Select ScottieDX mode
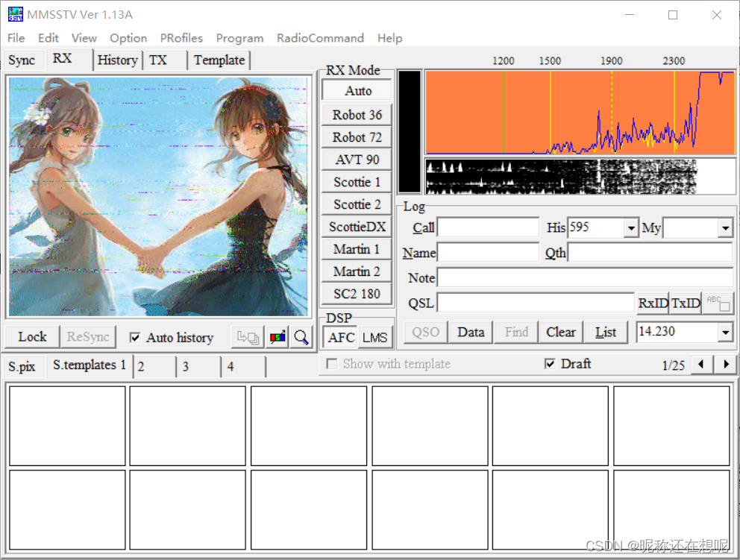740x560 pixels. 357,227
